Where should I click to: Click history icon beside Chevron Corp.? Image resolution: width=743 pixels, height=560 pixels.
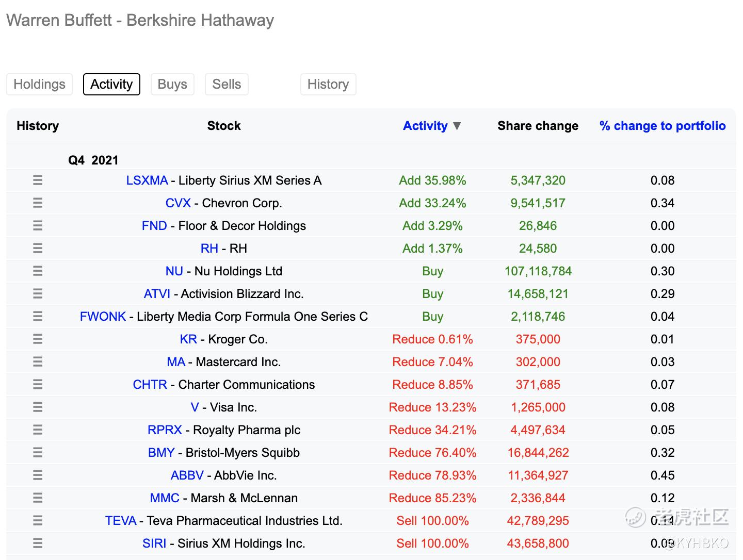click(x=38, y=203)
